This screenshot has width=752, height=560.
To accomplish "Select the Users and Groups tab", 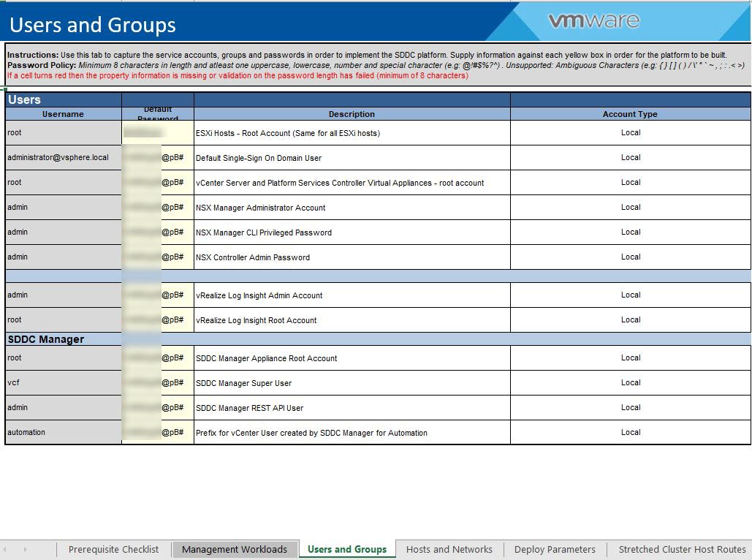I will tap(346, 549).
